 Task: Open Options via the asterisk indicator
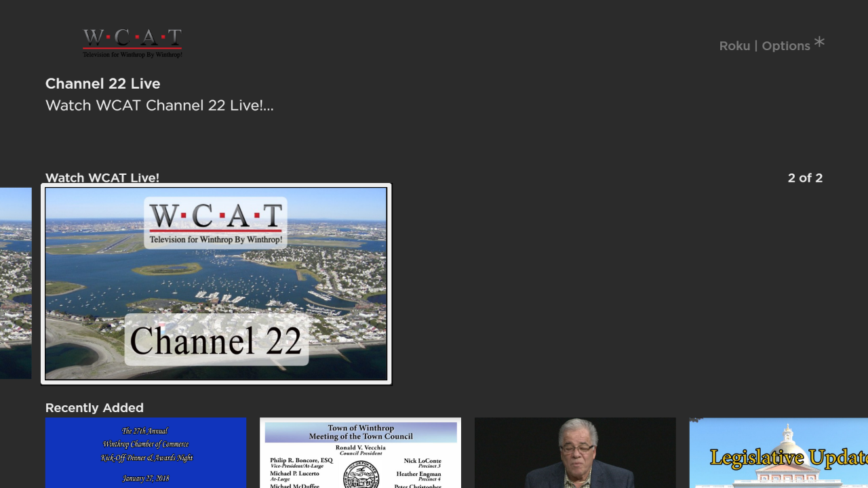(x=819, y=42)
